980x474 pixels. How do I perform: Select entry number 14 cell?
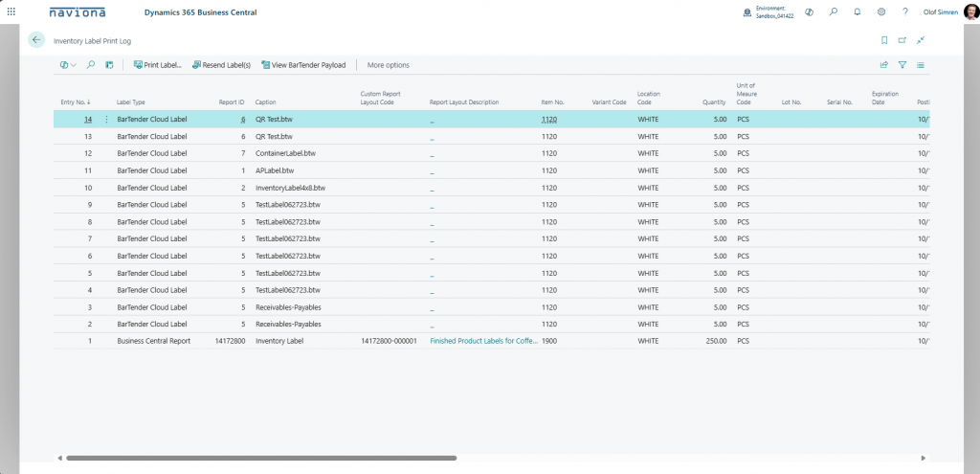(x=88, y=119)
